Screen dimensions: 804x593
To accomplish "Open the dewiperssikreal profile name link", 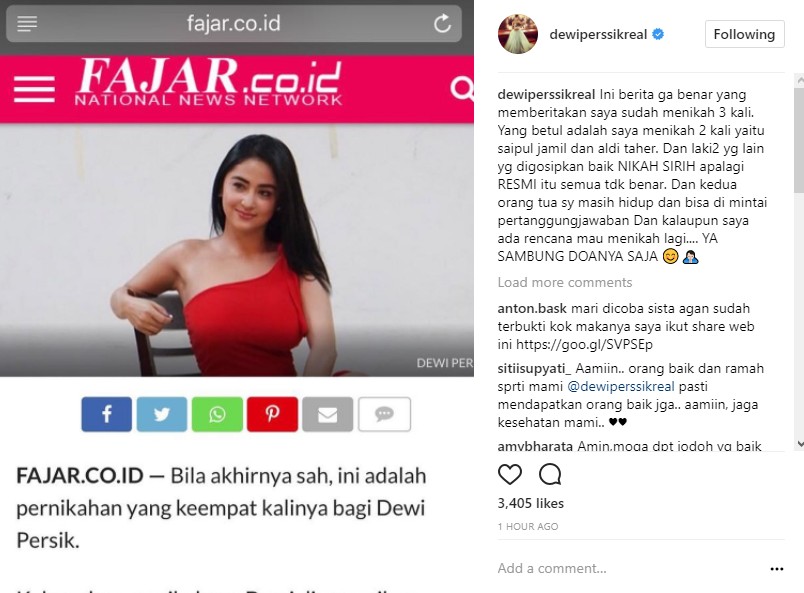I will 598,34.
